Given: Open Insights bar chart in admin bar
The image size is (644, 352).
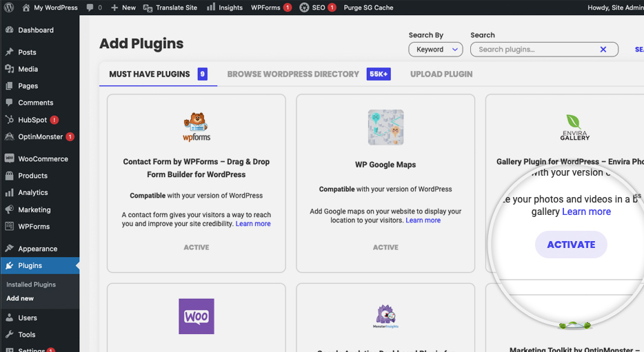Looking at the screenshot, I should tap(211, 7).
